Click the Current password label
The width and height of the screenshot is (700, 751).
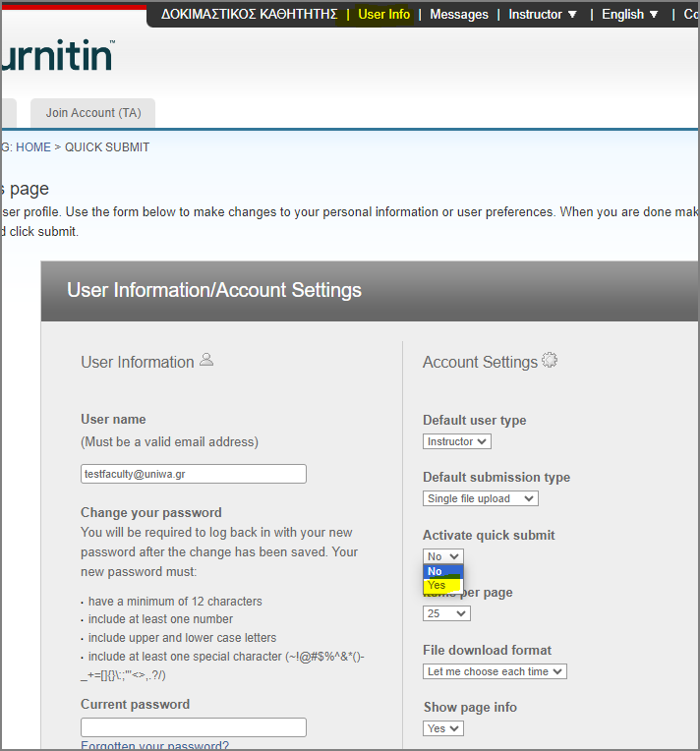point(135,704)
